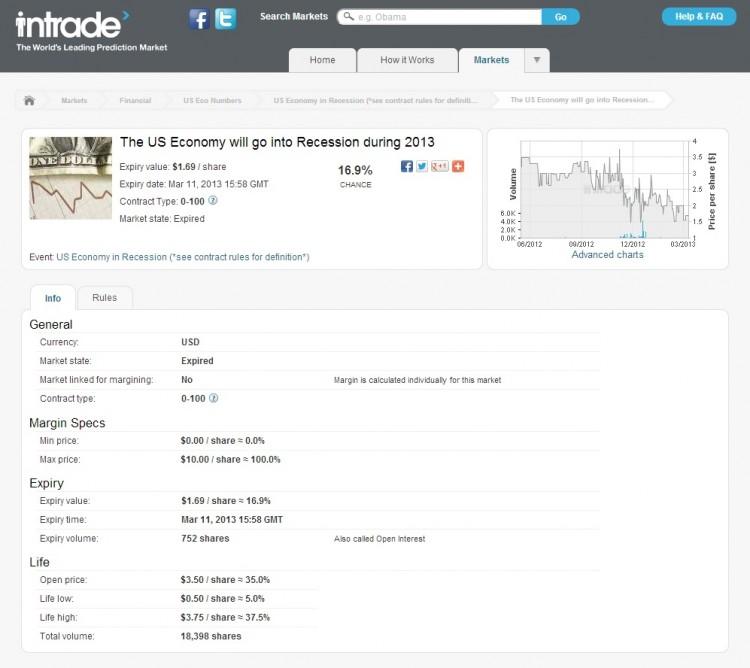Open the home icon in breadcrumbs

point(29,100)
